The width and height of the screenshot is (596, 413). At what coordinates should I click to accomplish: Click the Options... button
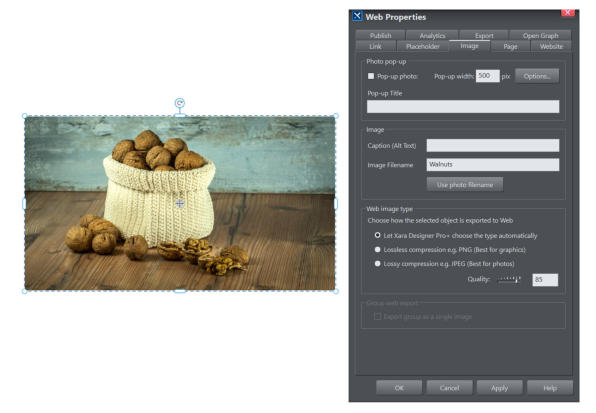tap(537, 76)
